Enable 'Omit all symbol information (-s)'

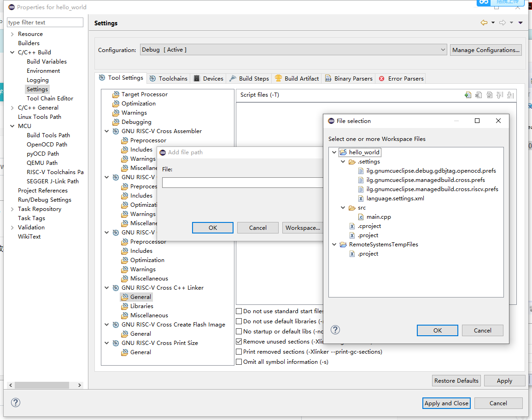(239, 362)
